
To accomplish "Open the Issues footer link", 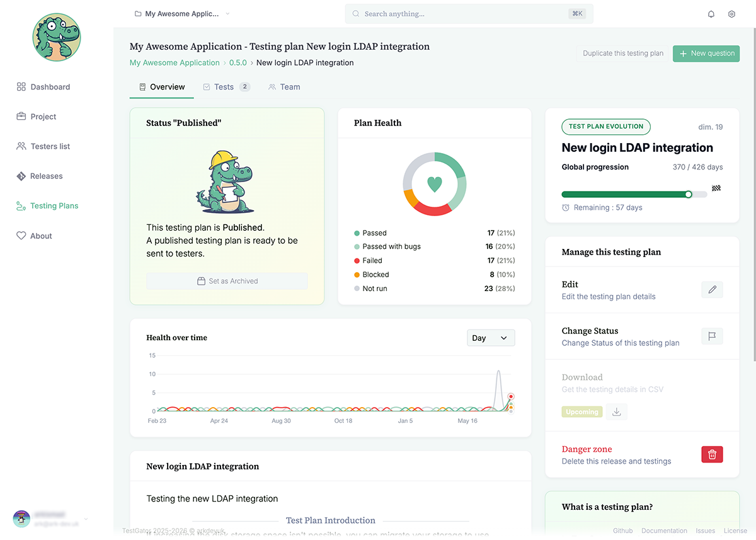I will (x=706, y=531).
